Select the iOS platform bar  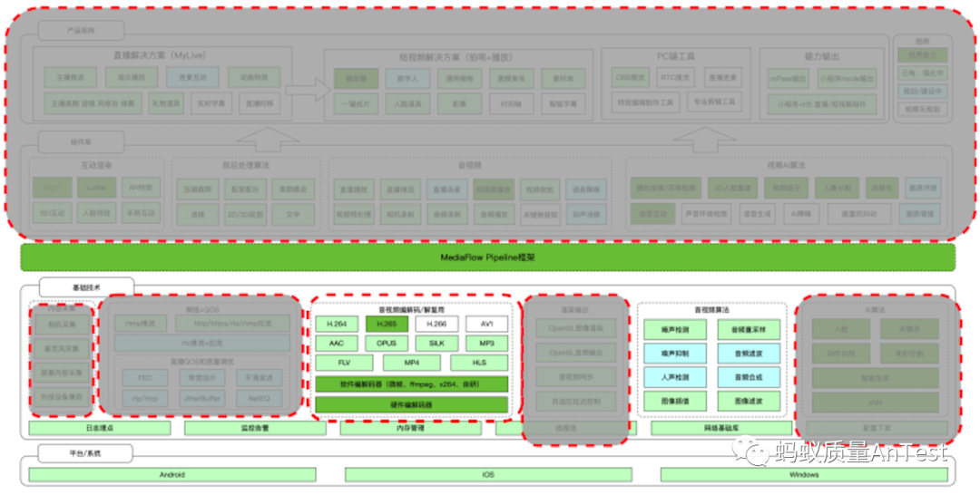click(488, 475)
